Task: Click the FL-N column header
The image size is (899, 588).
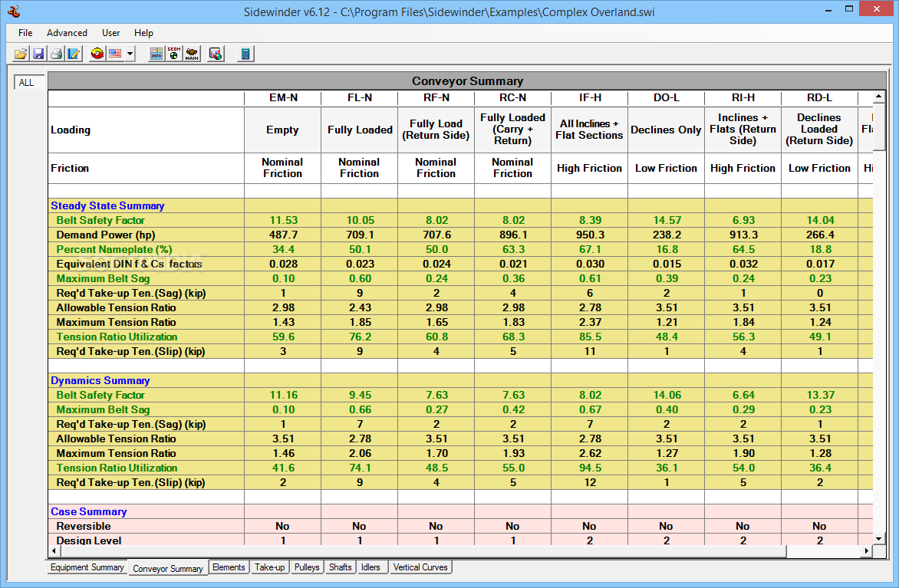Action: coord(360,98)
